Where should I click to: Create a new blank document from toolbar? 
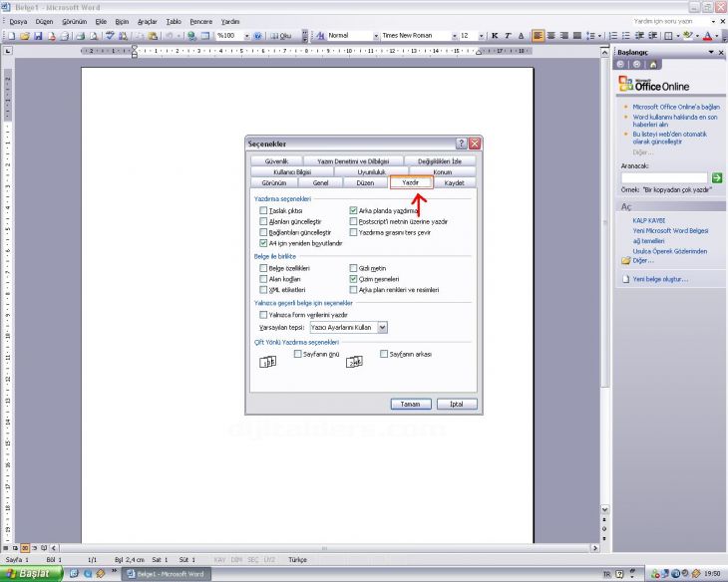pos(12,36)
